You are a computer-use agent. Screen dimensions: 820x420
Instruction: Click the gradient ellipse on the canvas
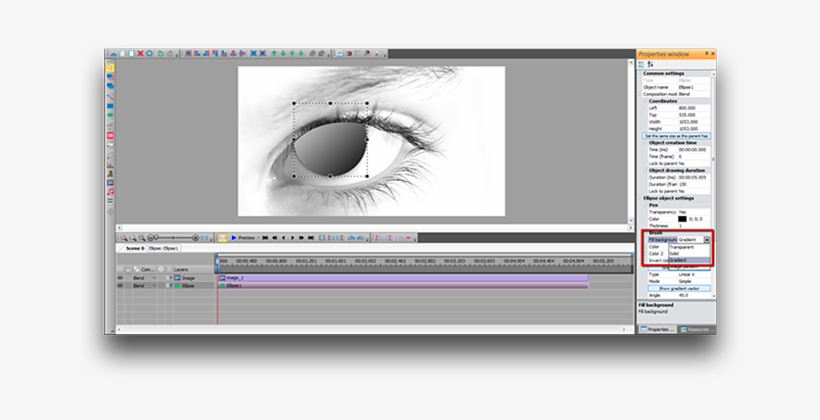click(x=331, y=149)
